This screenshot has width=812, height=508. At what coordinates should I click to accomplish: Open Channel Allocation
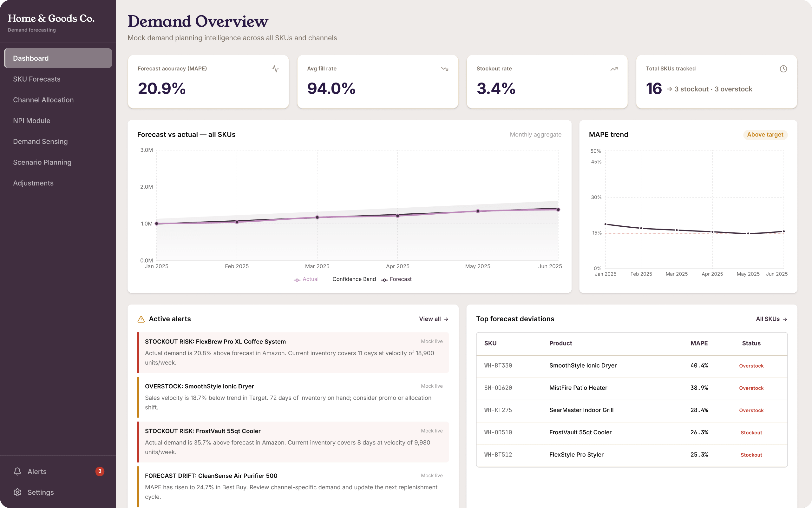(x=58, y=100)
